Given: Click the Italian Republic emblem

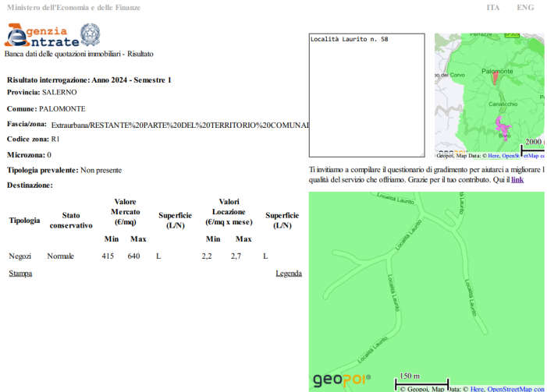Looking at the screenshot, I should click(92, 35).
